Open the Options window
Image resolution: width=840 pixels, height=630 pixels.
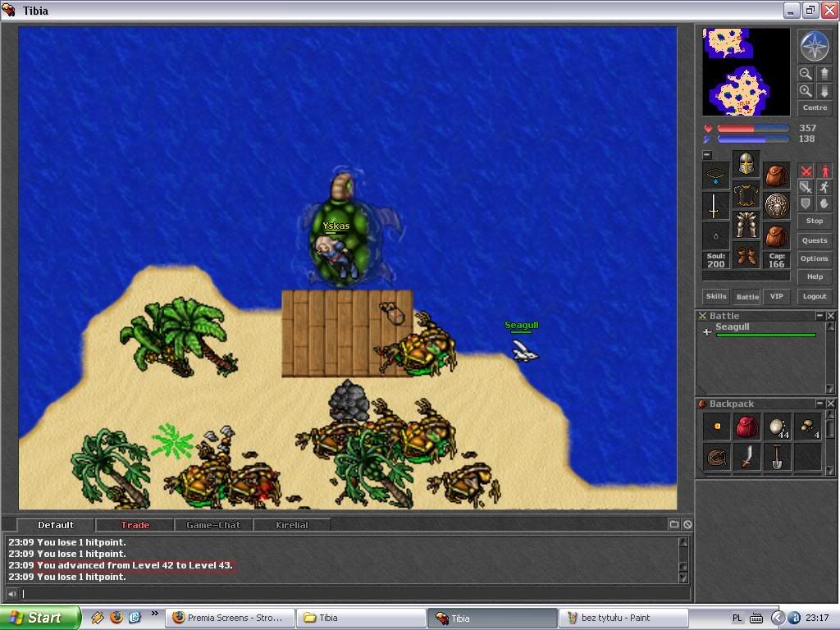tap(815, 258)
